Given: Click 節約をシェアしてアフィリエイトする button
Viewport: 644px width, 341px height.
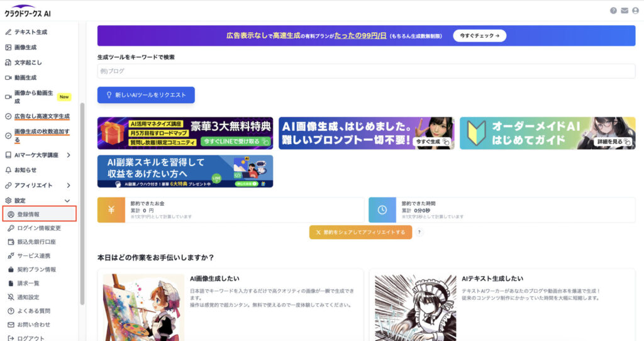Looking at the screenshot, I should [x=360, y=232].
